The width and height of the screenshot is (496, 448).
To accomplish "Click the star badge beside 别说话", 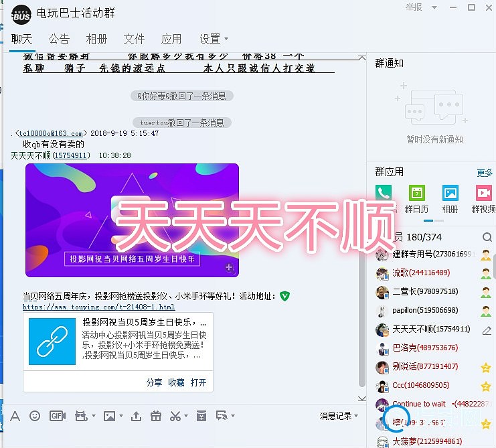I will click(x=486, y=368).
